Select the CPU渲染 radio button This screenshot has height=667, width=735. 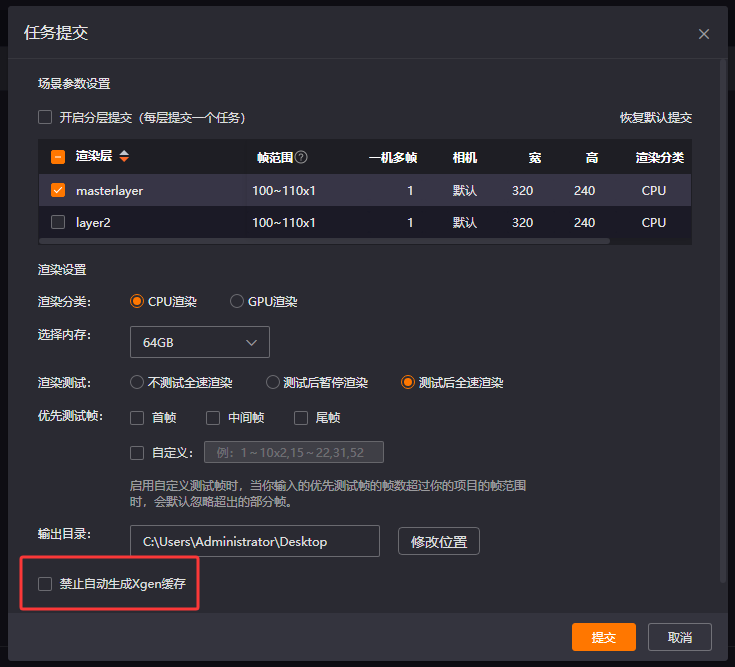pos(137,301)
